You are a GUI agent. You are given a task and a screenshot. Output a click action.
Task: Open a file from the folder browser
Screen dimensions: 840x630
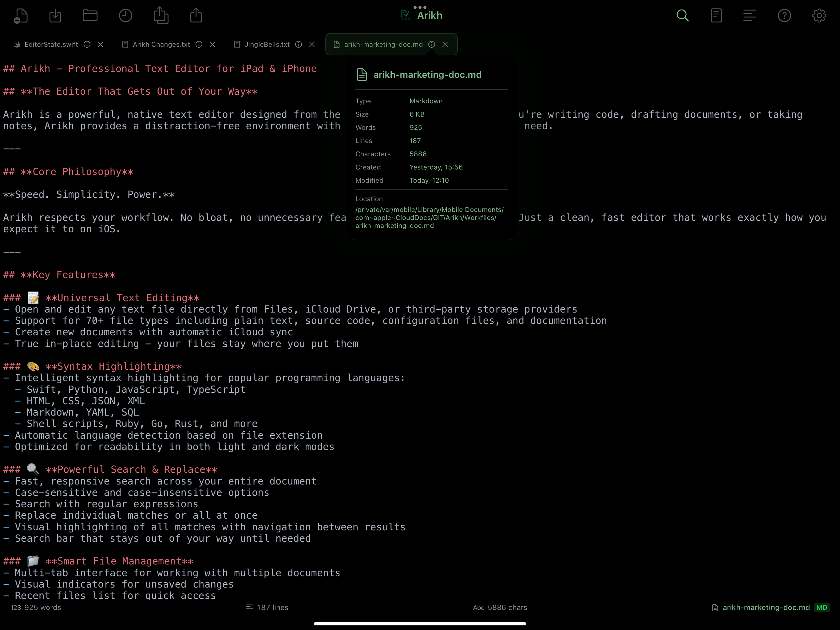[90, 15]
